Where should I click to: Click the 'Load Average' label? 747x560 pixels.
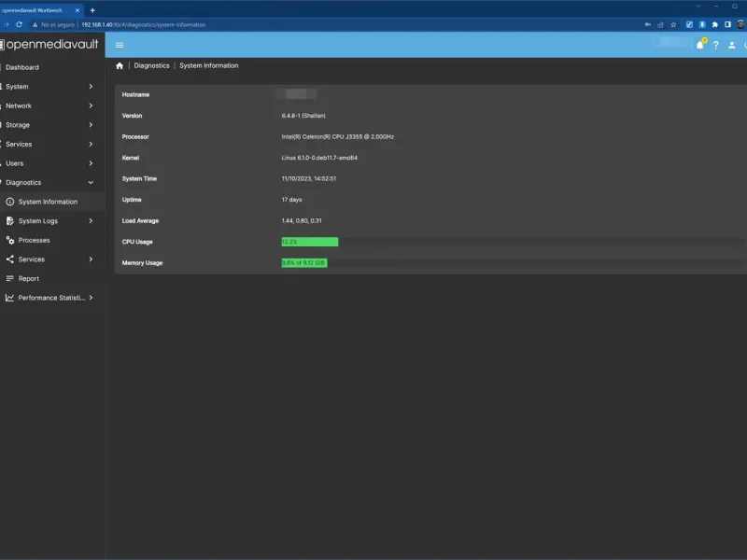(141, 221)
